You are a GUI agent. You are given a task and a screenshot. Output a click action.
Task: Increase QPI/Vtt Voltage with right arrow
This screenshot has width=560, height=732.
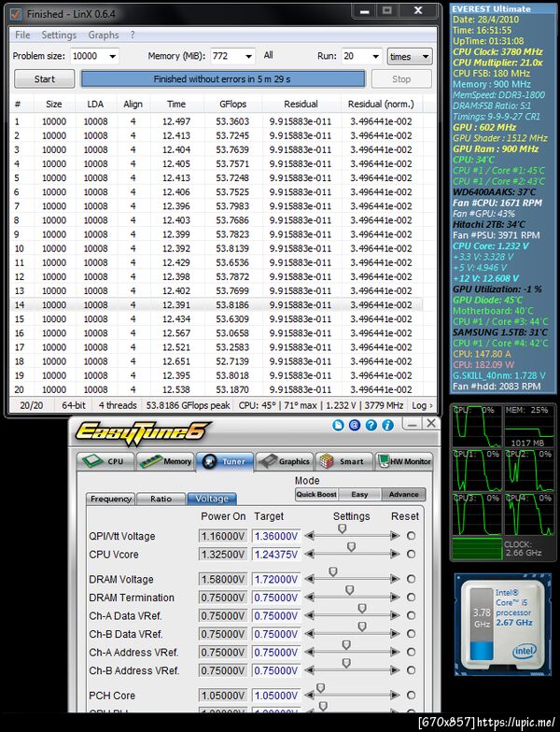click(x=395, y=536)
